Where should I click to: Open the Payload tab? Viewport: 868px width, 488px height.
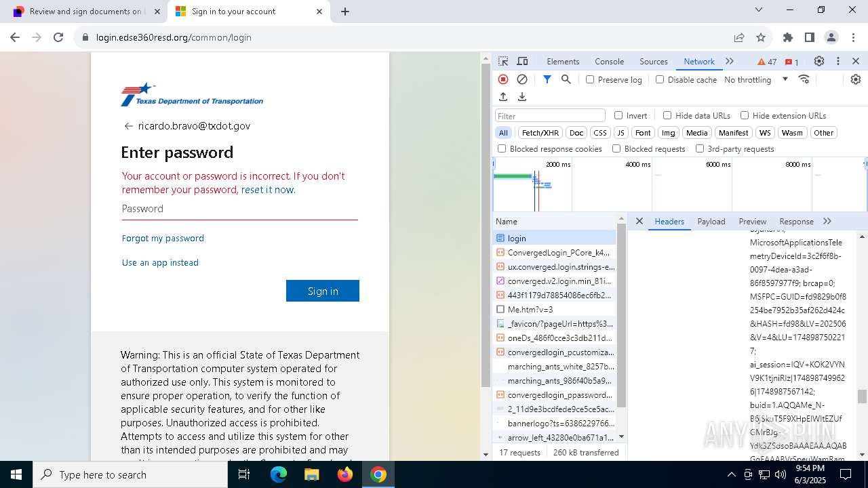pyautogui.click(x=711, y=221)
